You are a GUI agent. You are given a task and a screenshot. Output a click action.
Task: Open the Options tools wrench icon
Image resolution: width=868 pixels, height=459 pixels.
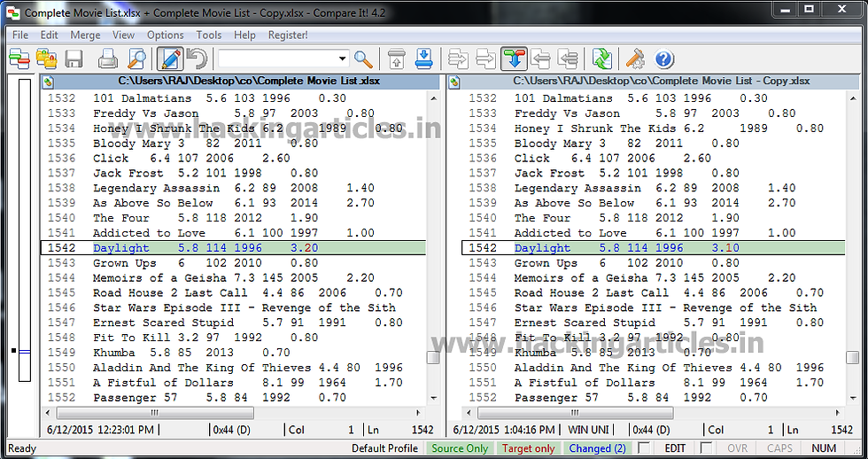coord(635,58)
